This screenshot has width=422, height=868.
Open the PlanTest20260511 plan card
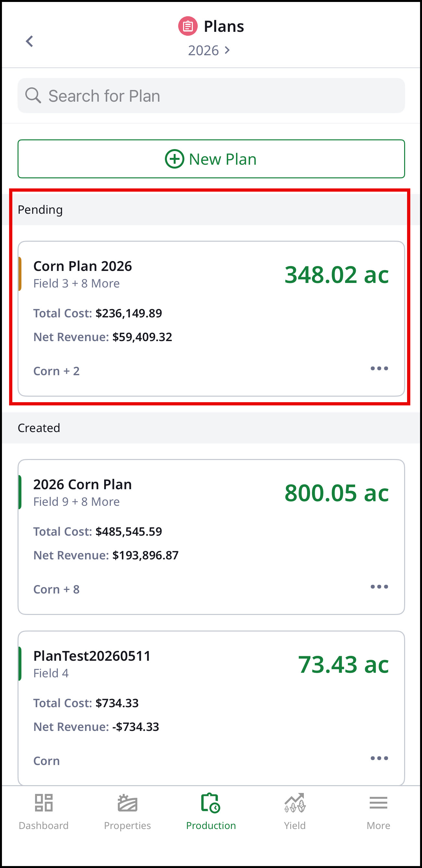coord(211,708)
